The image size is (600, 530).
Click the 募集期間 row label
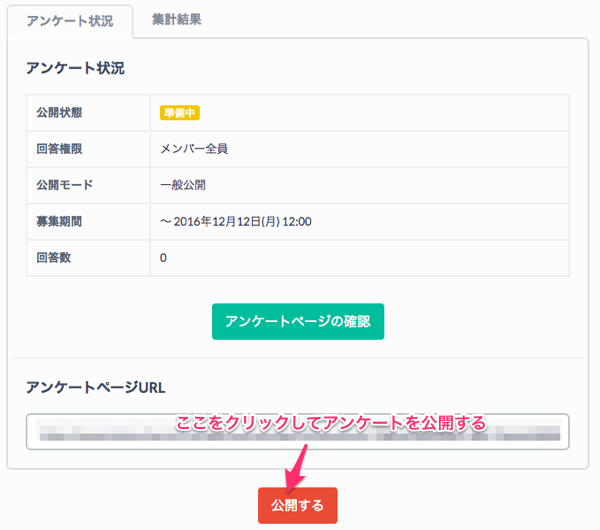point(61,221)
